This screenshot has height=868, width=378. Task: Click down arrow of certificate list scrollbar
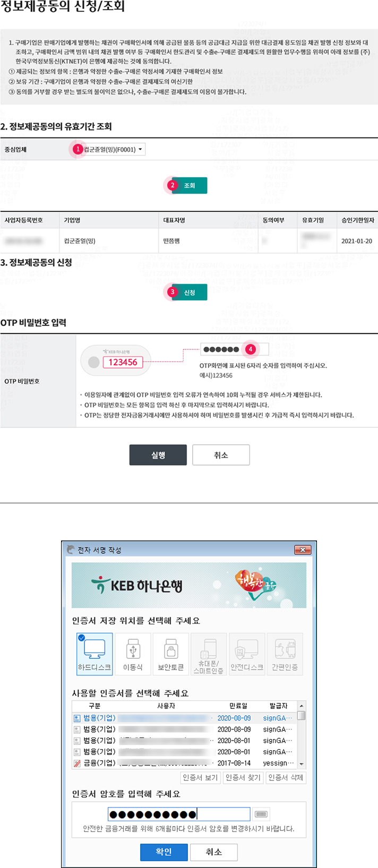click(302, 764)
